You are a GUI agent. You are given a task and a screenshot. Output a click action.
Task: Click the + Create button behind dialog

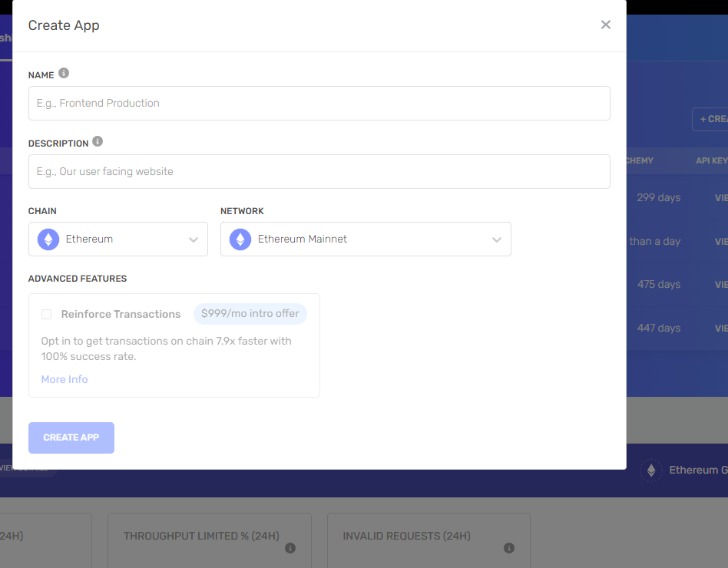(x=711, y=119)
